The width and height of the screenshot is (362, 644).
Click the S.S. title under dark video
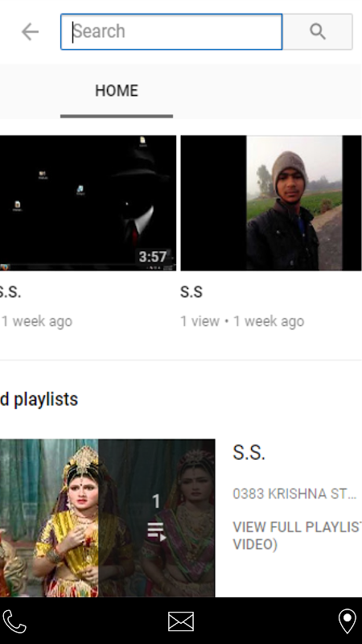[10, 292]
